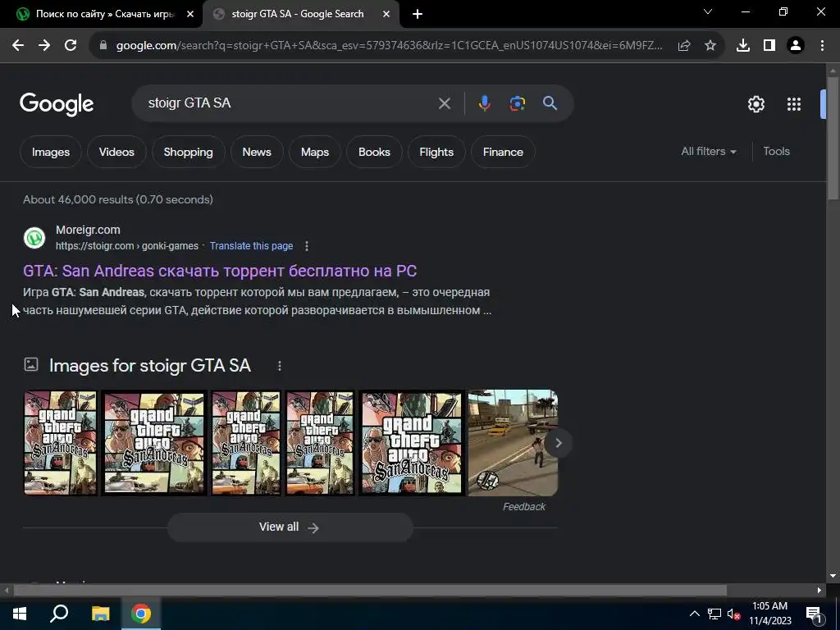Click the vertical page scrollbar thumb
Screen dimensions: 840x630
[x=833, y=138]
